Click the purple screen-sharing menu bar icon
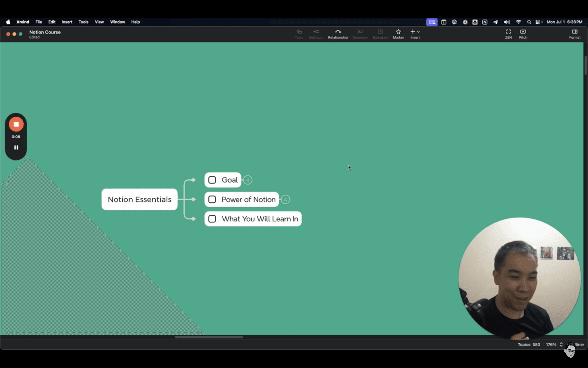 coord(432,22)
